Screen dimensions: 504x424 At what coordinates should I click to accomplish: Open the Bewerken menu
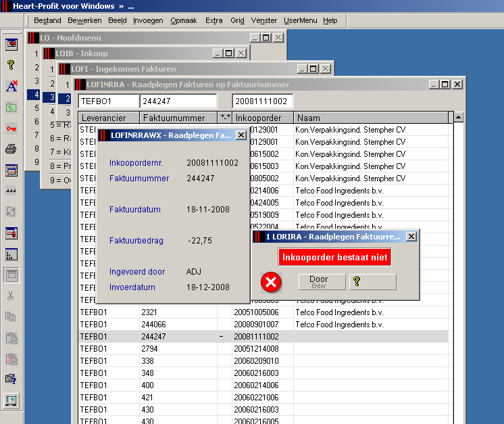click(84, 20)
